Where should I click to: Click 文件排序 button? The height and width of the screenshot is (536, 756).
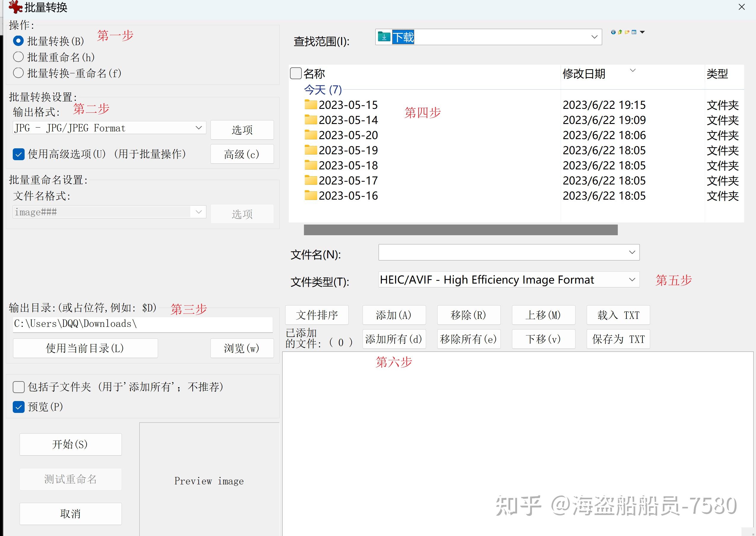point(317,315)
